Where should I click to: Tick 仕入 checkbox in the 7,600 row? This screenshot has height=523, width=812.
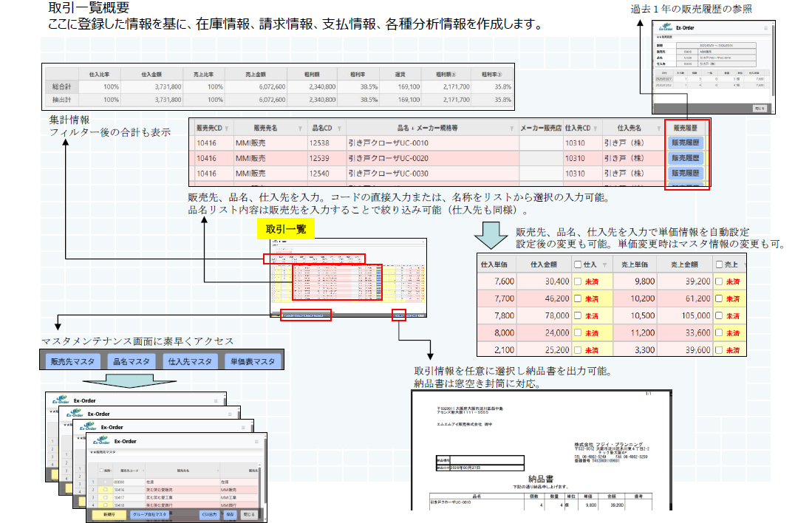(579, 281)
